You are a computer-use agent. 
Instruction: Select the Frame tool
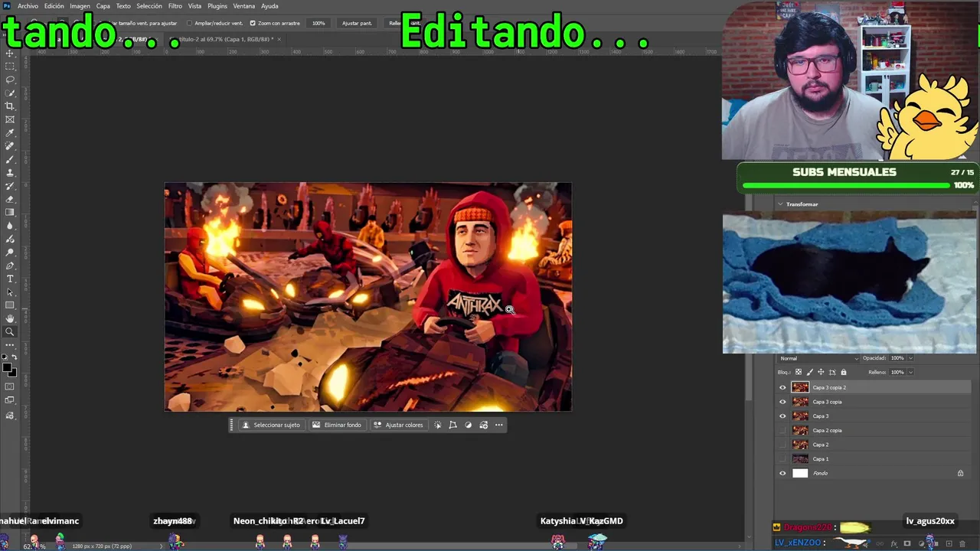point(10,119)
